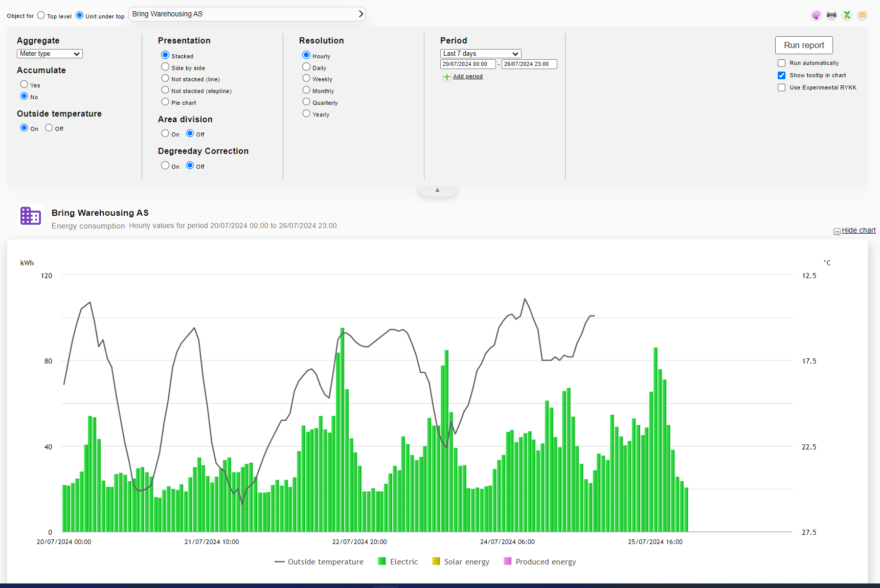This screenshot has width=880, height=588.
Task: Enable the Run automatically checkbox
Action: coord(781,63)
